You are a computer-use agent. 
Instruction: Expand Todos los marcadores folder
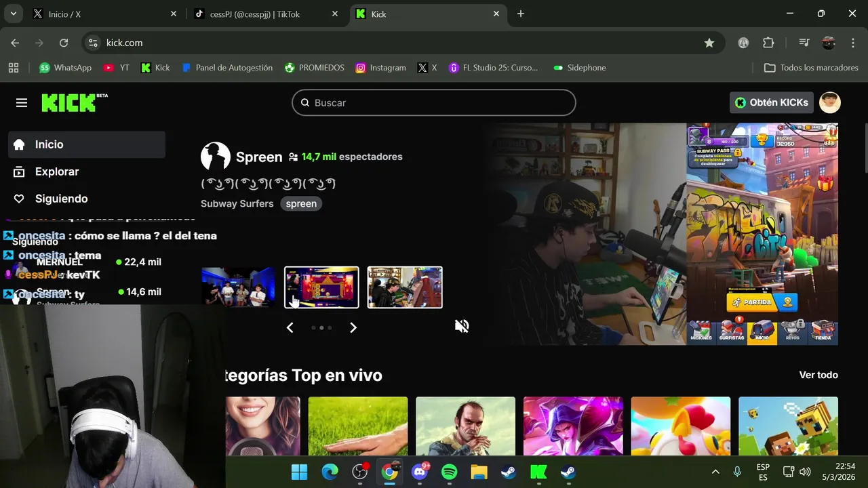click(811, 68)
